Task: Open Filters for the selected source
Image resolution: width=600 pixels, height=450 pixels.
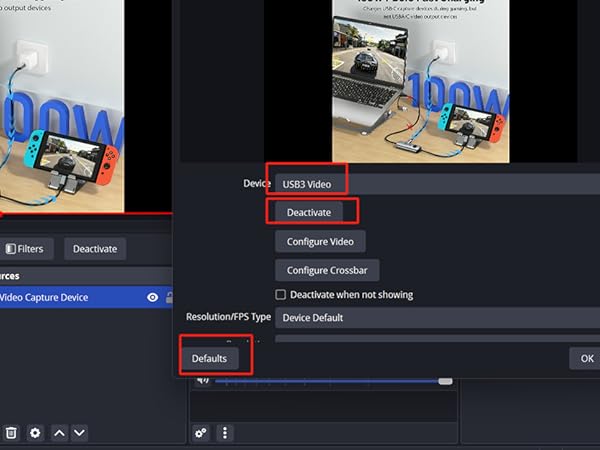Action: click(24, 249)
